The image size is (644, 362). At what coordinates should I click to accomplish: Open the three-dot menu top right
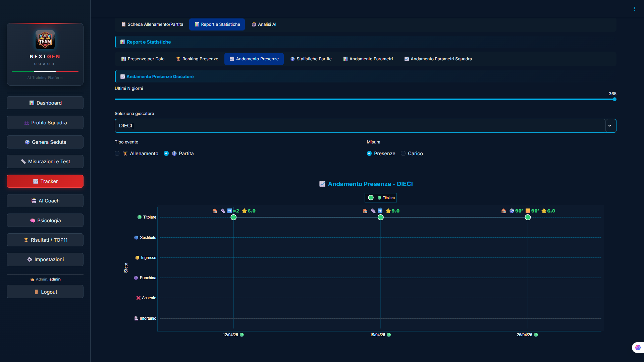pyautogui.click(x=634, y=9)
